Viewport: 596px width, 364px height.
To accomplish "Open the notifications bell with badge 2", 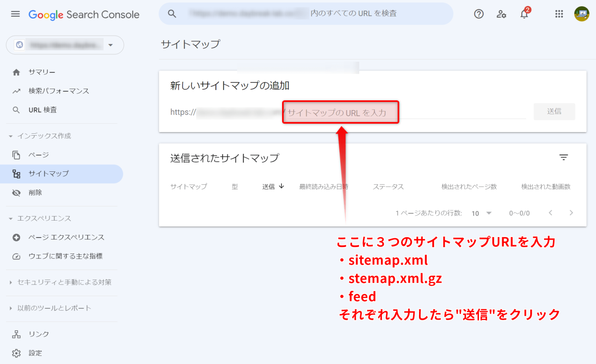I will [x=524, y=14].
